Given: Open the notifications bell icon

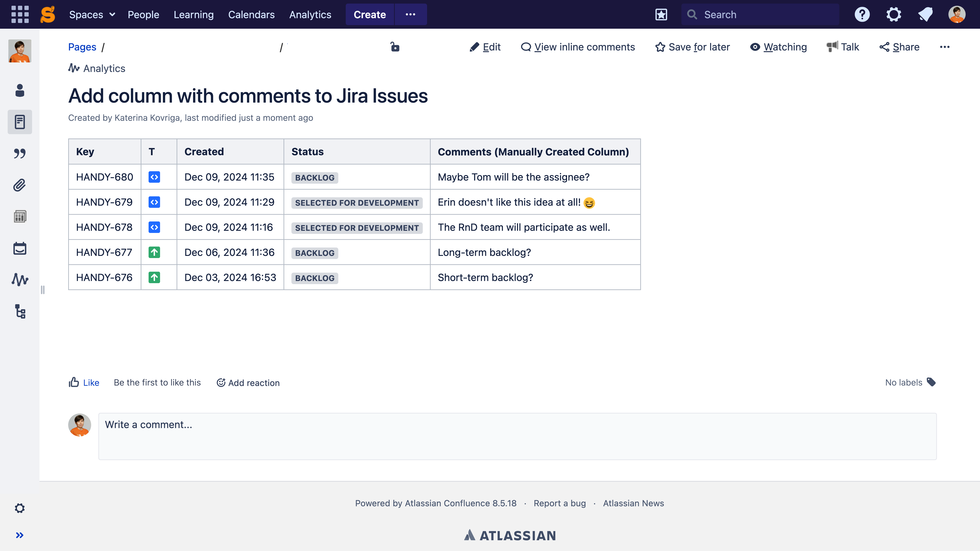Looking at the screenshot, I should (925, 14).
